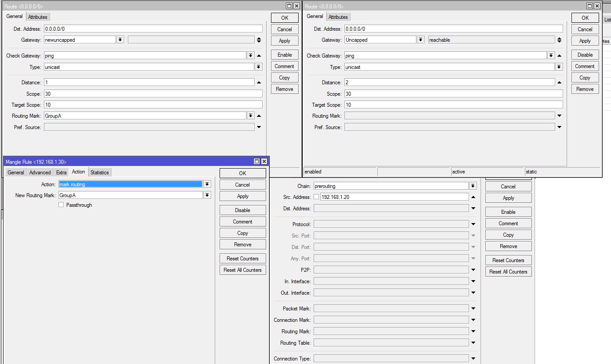Click Reset All Counters in Mangle Rule 192.168.1.30
The width and height of the screenshot is (611, 364).
click(242, 270)
